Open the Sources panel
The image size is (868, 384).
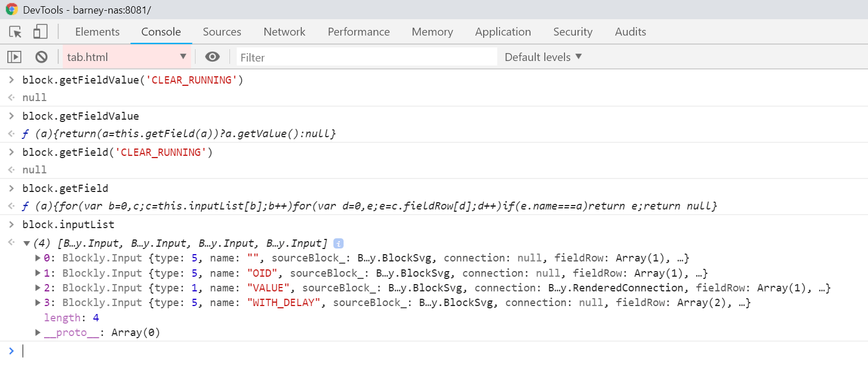tap(222, 32)
